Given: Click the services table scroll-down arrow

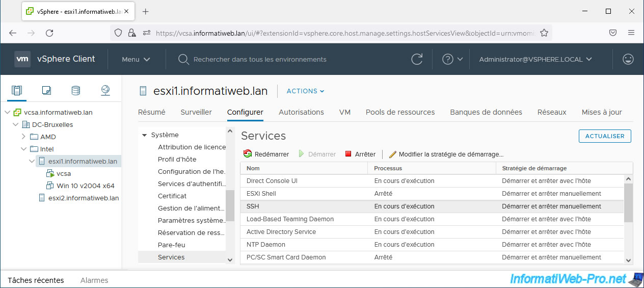Looking at the screenshot, I should (628, 260).
